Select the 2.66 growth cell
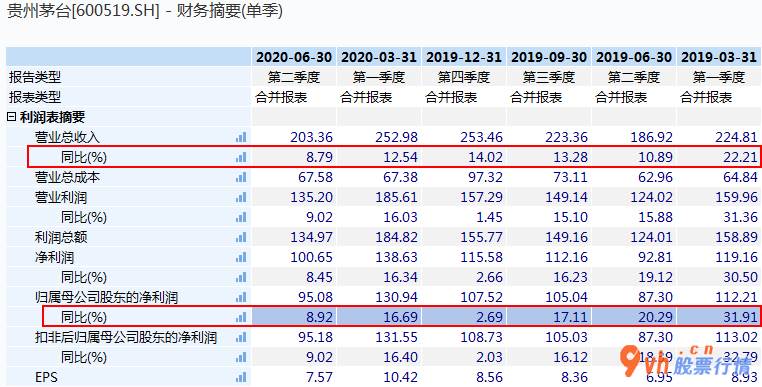Screen dimensions: 762x387 pos(464,277)
